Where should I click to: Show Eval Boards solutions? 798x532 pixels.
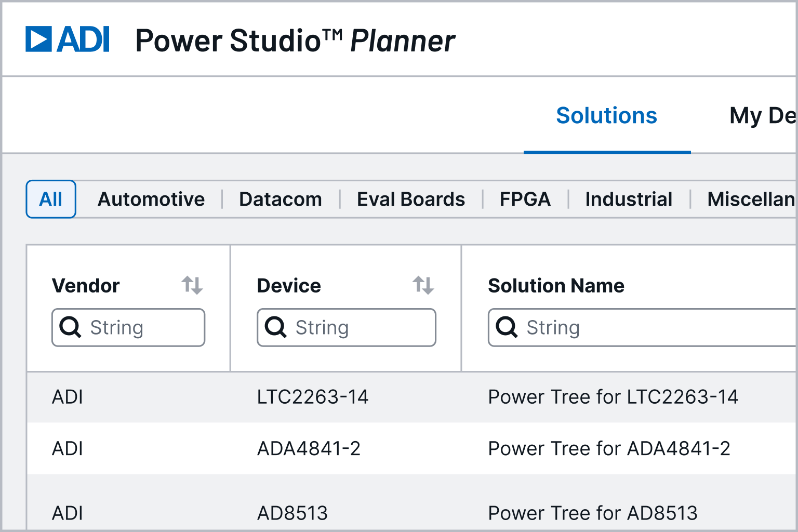point(410,199)
